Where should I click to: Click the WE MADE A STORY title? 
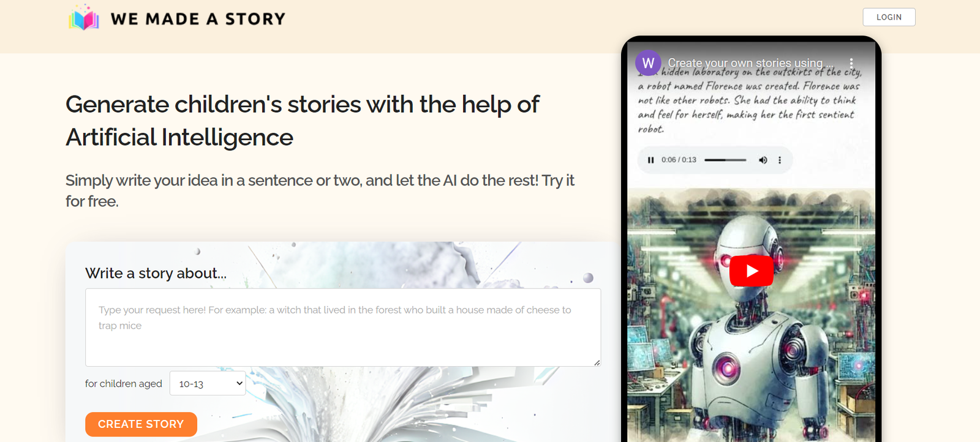click(198, 19)
